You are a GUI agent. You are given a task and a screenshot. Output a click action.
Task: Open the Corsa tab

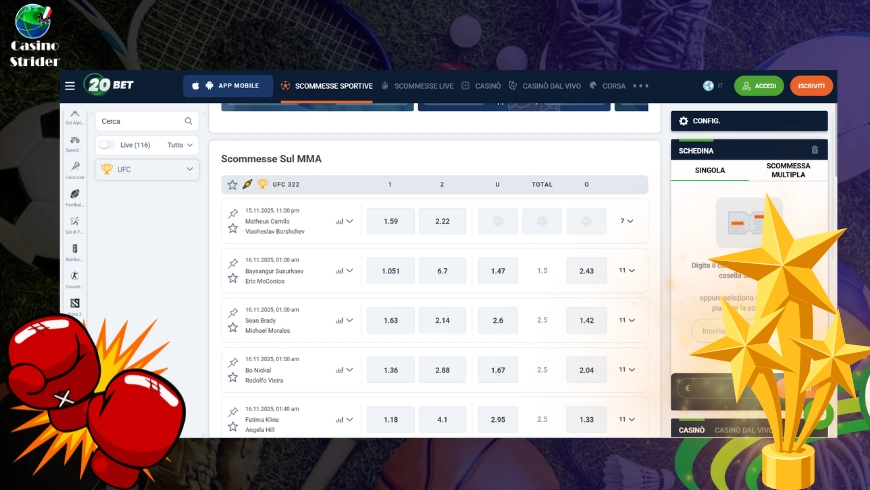(607, 86)
